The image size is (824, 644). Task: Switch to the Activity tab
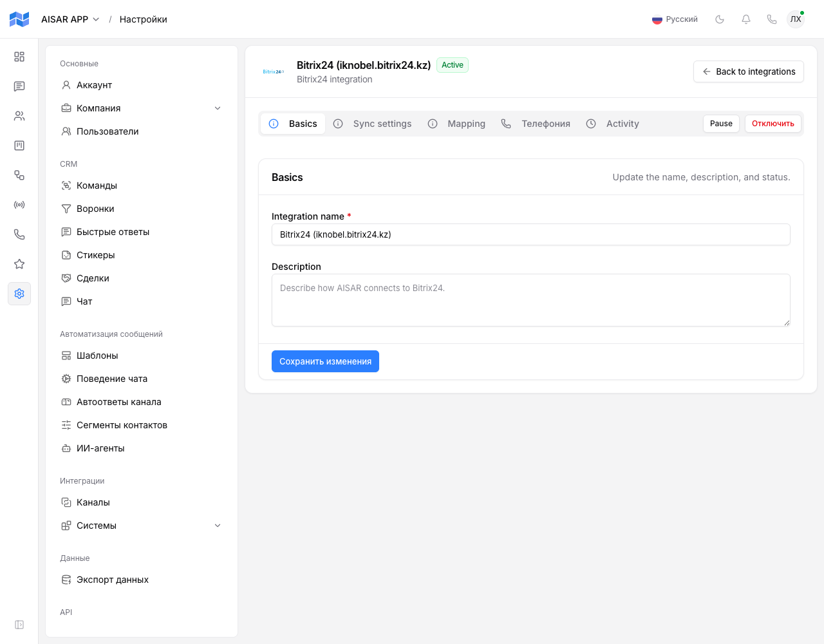click(x=613, y=124)
